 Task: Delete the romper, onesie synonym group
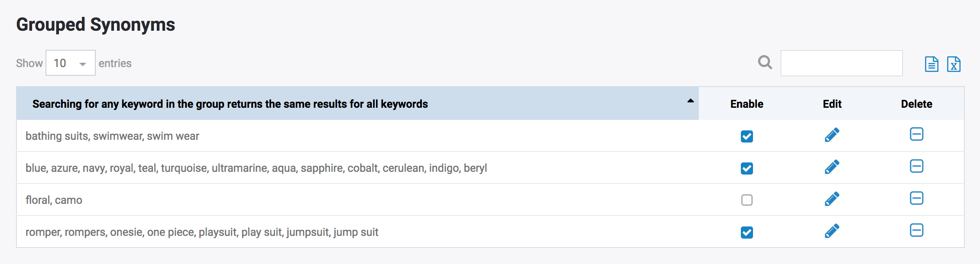click(x=917, y=230)
